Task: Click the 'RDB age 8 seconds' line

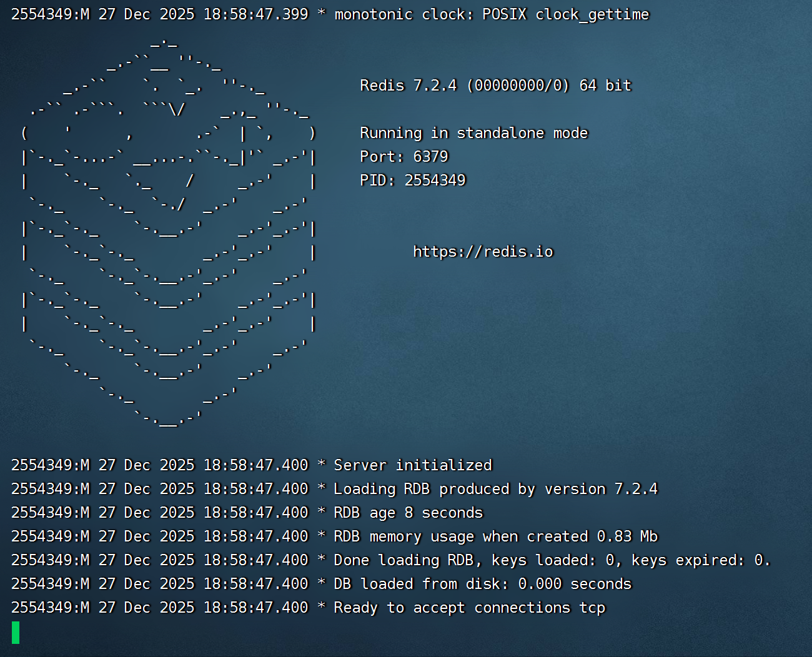Action: click(x=247, y=513)
